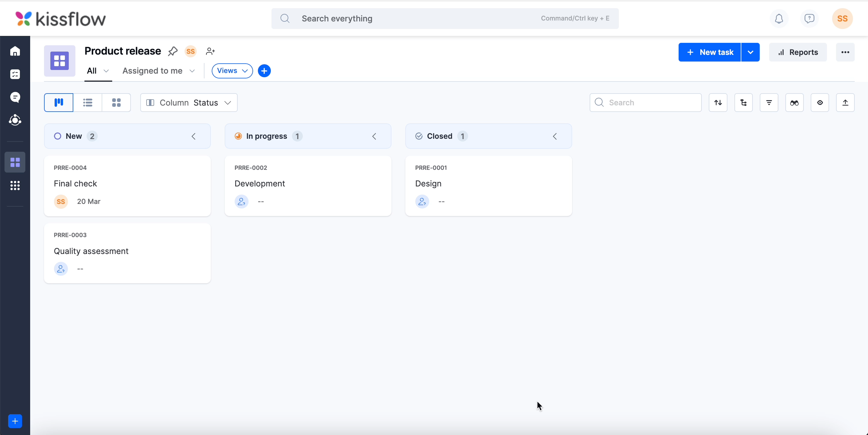Image resolution: width=868 pixels, height=435 pixels.
Task: Click the pin icon beside Product release
Action: pos(173,51)
